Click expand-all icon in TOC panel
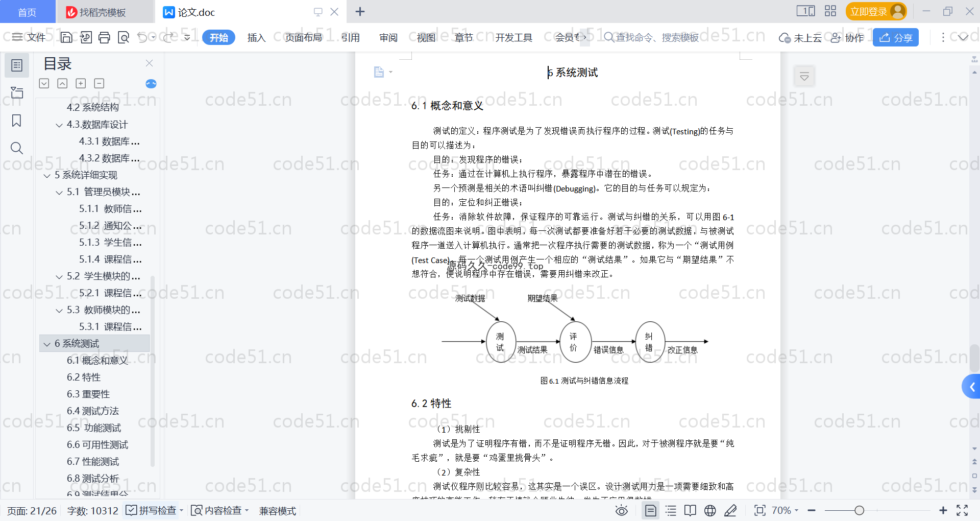The height and width of the screenshot is (521, 980). point(44,83)
